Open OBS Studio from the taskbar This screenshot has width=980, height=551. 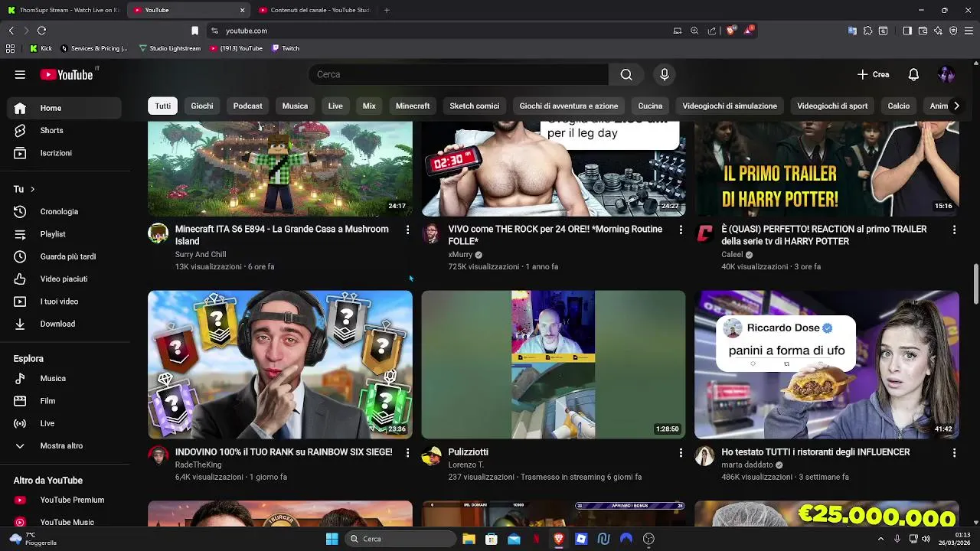[x=648, y=539]
